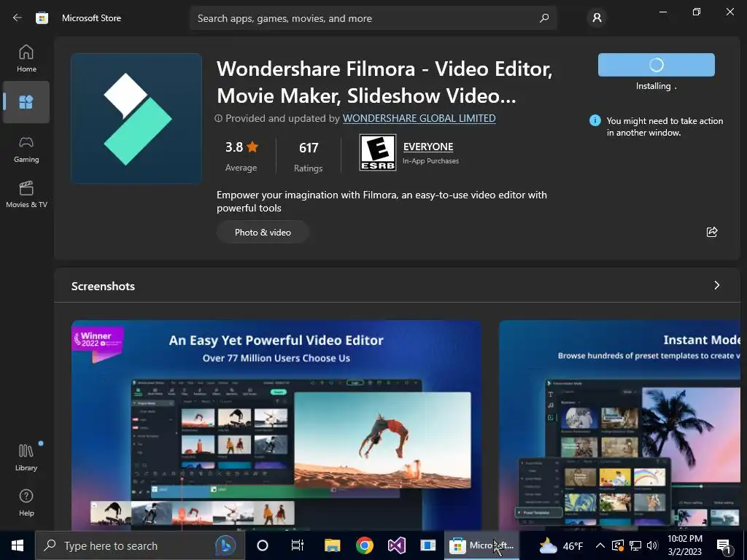Open Visual Studio from the taskbar
747x560 pixels.
coord(396,545)
